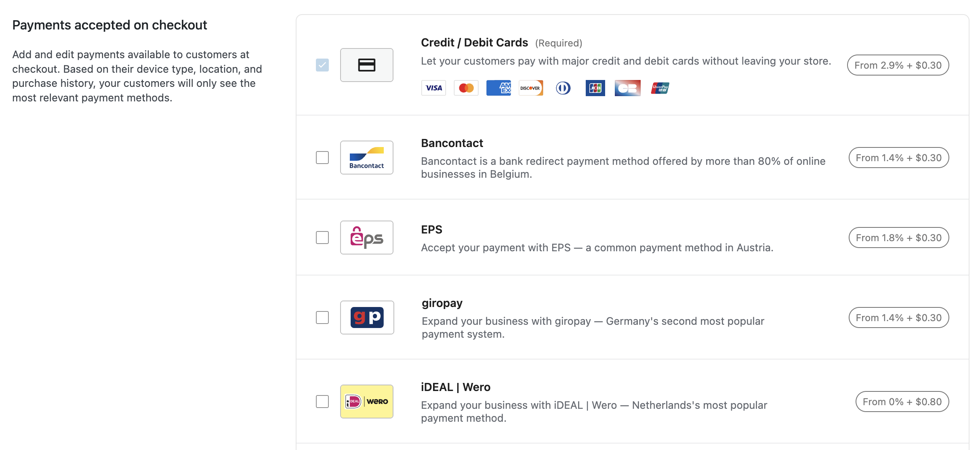Tick the giropay payment checkbox

pos(322,318)
